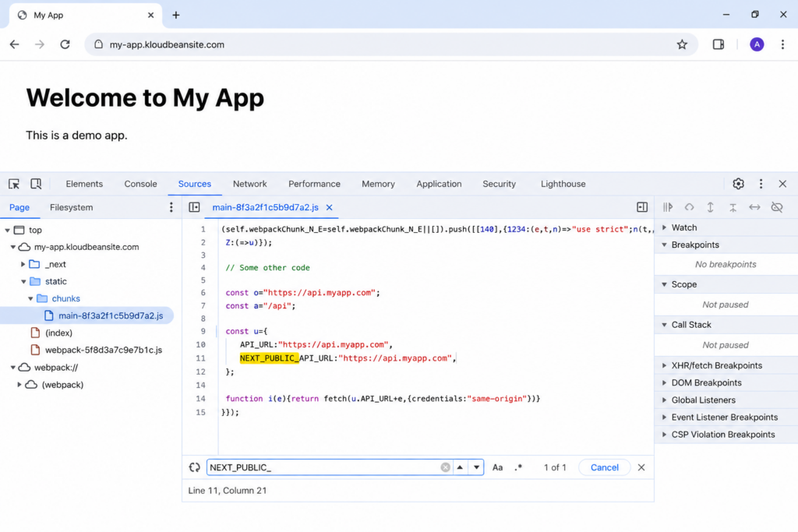798x532 pixels.
Task: Expand XHR/fetch Breakpoints section
Action: 664,365
